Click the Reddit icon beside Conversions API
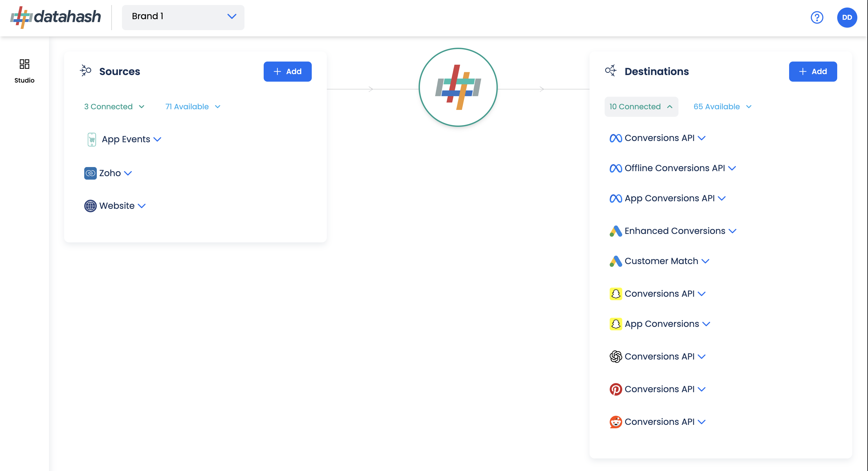 pos(616,422)
